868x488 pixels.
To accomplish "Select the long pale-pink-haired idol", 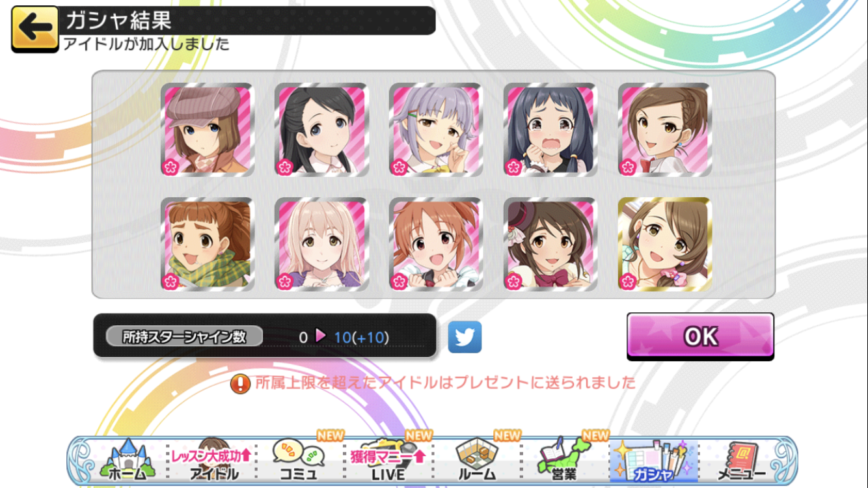I will click(x=321, y=244).
